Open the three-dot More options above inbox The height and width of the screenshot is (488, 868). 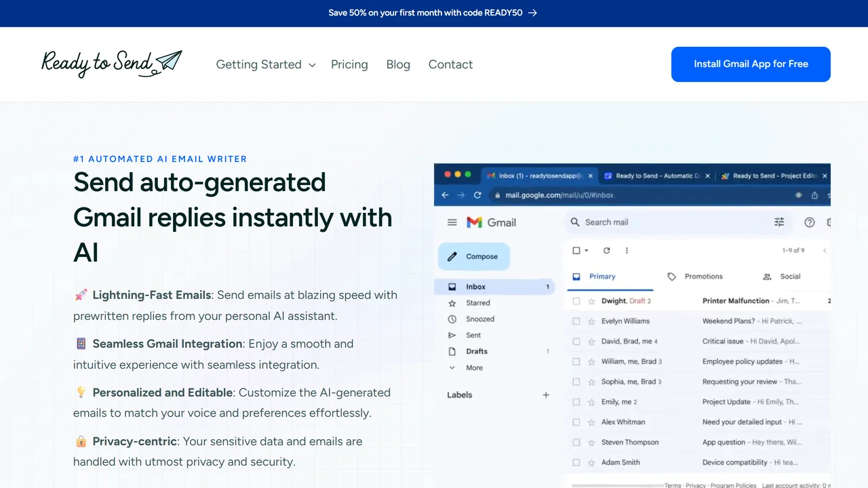tap(627, 251)
